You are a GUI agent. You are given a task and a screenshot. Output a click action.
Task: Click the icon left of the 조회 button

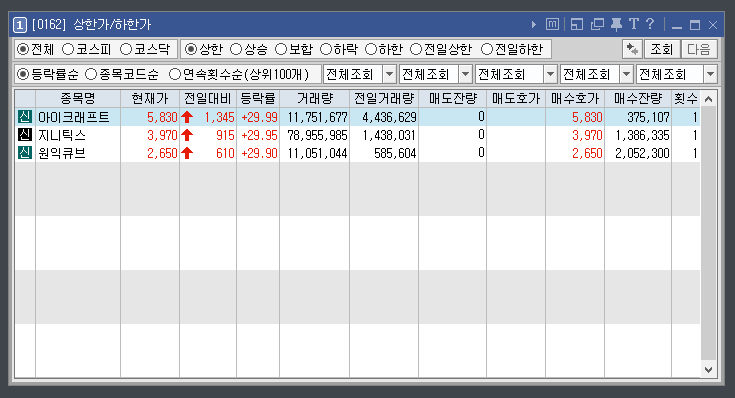[x=632, y=49]
